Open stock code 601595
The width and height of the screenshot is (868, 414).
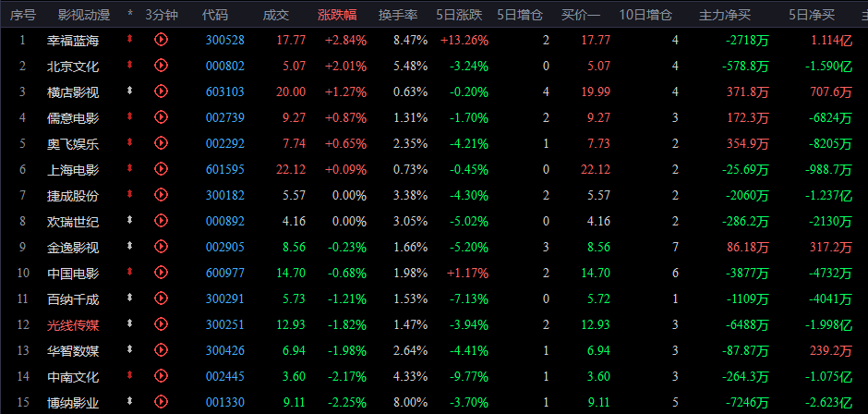pos(224,169)
